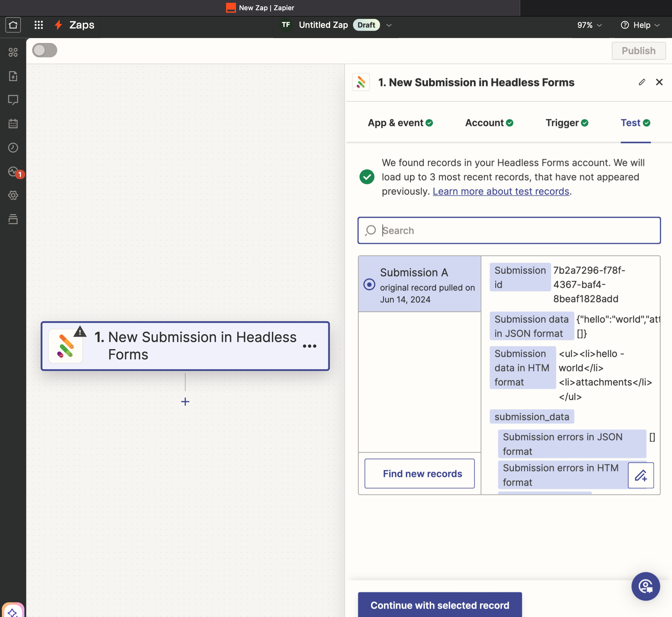Focus the Search records field

pyautogui.click(x=509, y=230)
